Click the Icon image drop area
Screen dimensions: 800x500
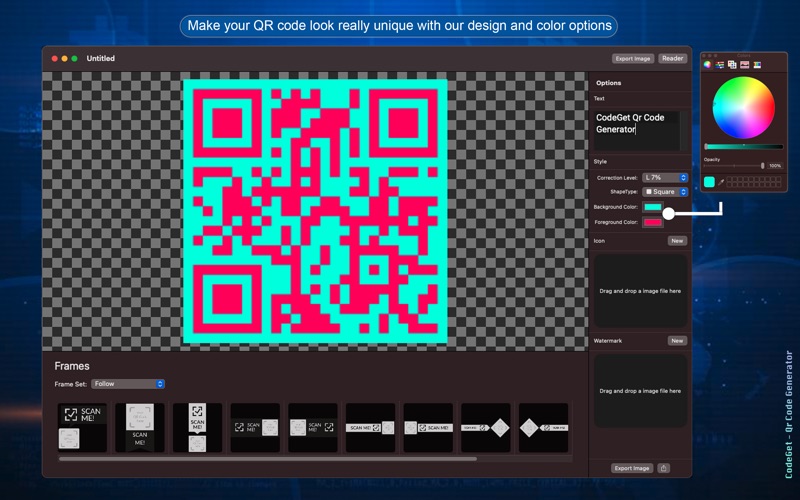(x=640, y=291)
